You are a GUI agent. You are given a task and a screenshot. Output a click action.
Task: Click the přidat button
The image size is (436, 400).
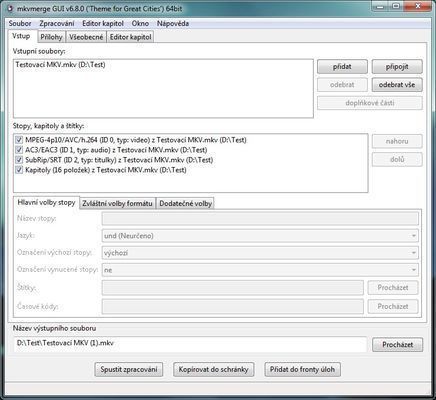click(x=342, y=67)
